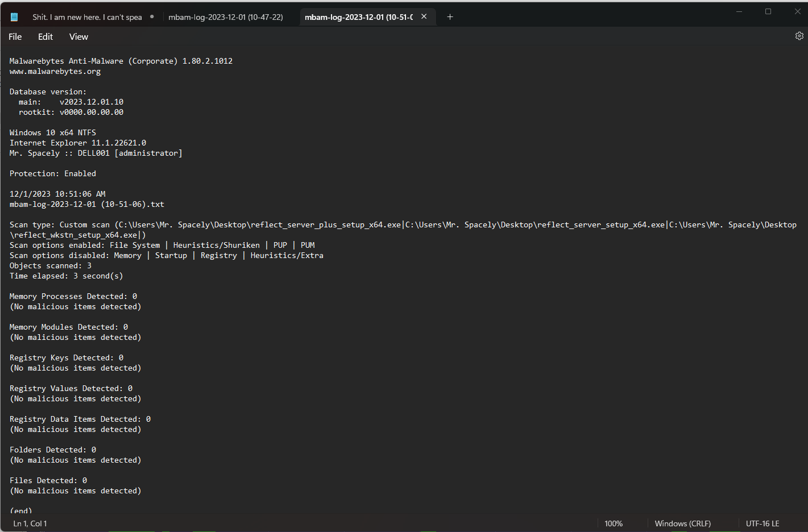Click the '(end)' line at bottom
Viewport: 808px width, 532px height.
(21, 510)
